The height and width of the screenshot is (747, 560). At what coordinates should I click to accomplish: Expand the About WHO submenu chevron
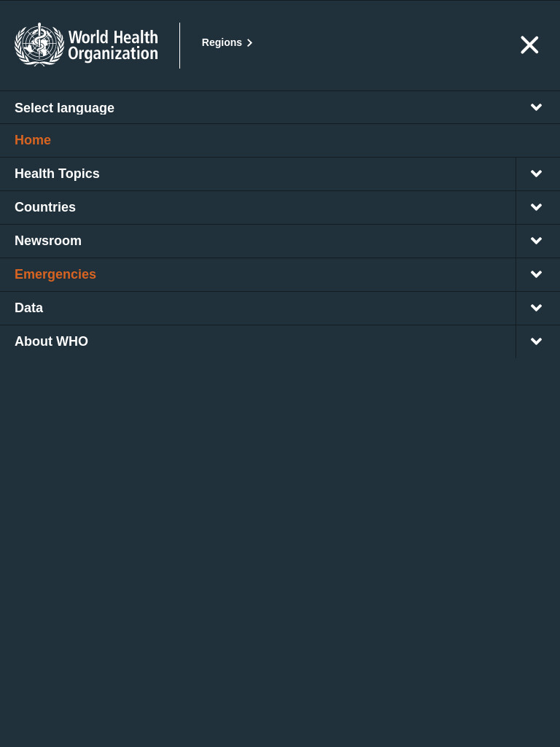click(x=536, y=341)
